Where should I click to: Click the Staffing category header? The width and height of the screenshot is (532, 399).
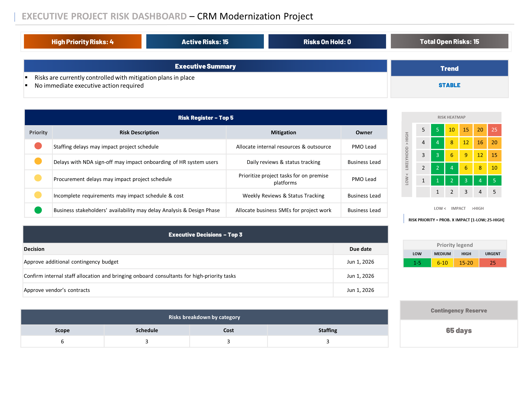[328, 330]
